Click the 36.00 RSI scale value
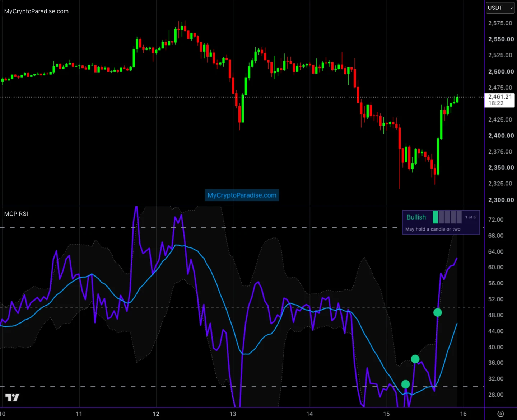Screen dimensions: 517x420 [496, 363]
